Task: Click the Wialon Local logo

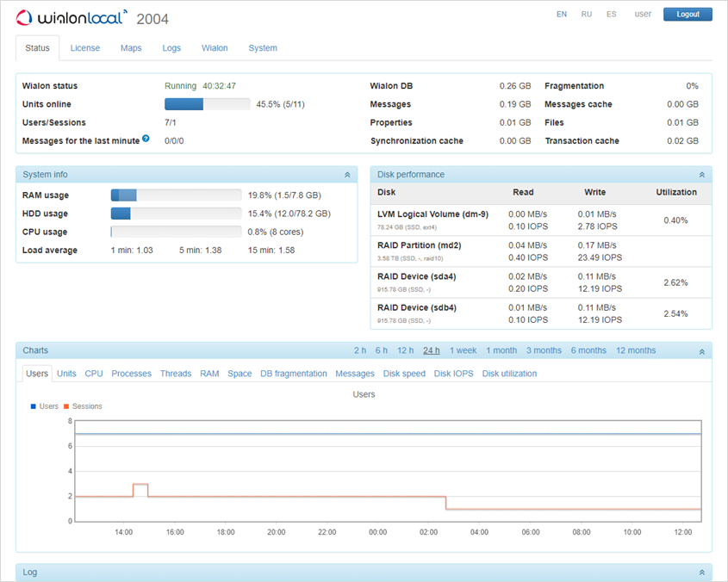Action: [x=72, y=18]
